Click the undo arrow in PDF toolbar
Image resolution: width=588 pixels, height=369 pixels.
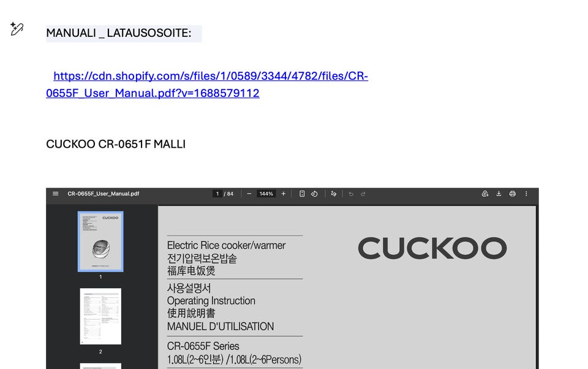pyautogui.click(x=351, y=194)
